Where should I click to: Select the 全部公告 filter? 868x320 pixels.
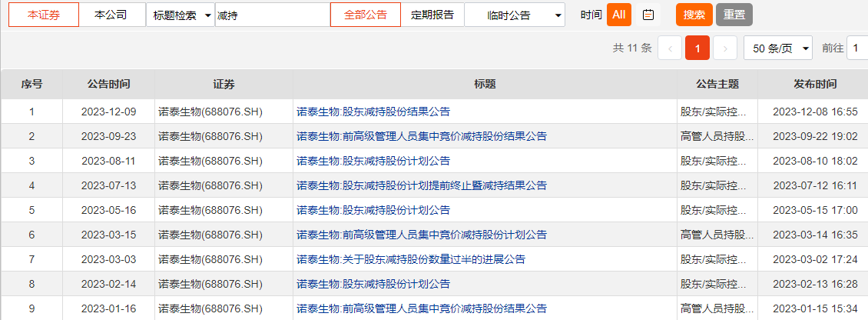[x=365, y=15]
